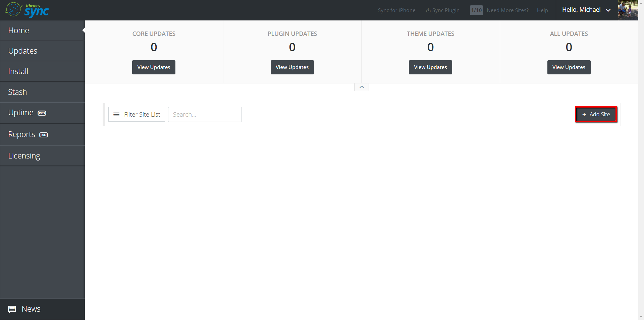Click the PRO badge next to Uptime
The image size is (644, 320).
click(42, 113)
